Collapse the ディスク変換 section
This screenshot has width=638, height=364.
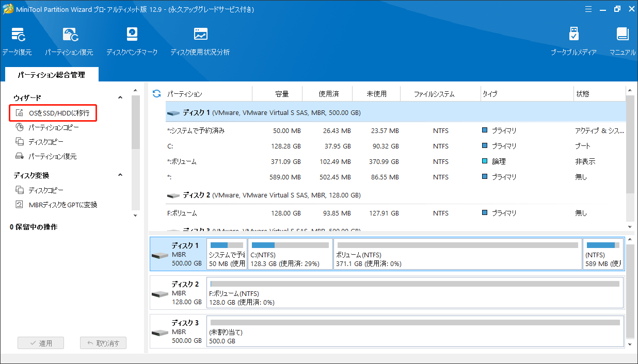120,175
